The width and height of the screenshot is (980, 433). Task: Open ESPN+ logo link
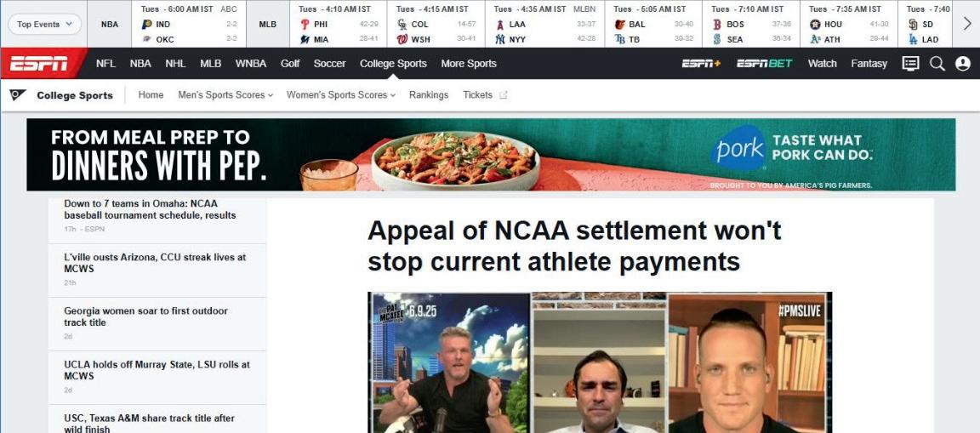pyautogui.click(x=701, y=64)
